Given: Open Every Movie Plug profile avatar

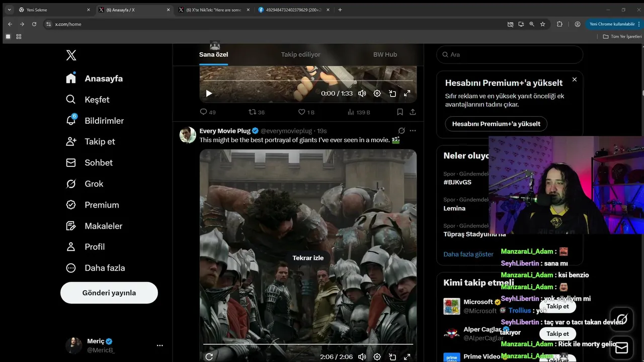Looking at the screenshot, I should pyautogui.click(x=188, y=135).
